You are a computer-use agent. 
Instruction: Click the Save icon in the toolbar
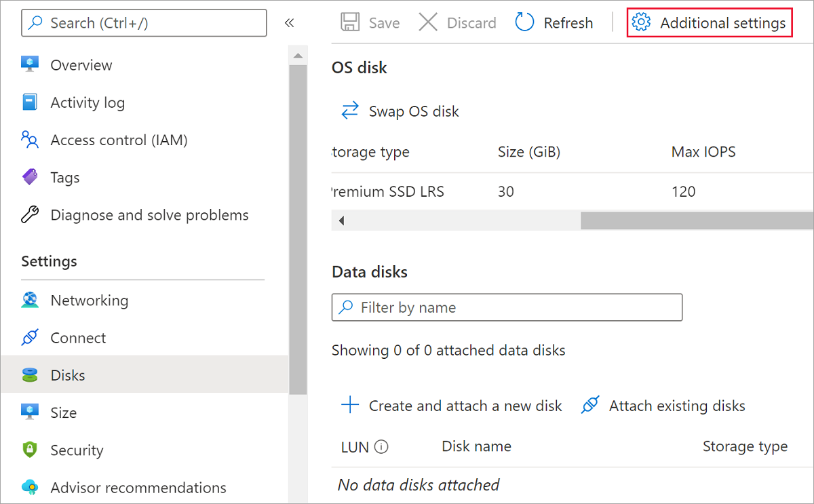[349, 22]
